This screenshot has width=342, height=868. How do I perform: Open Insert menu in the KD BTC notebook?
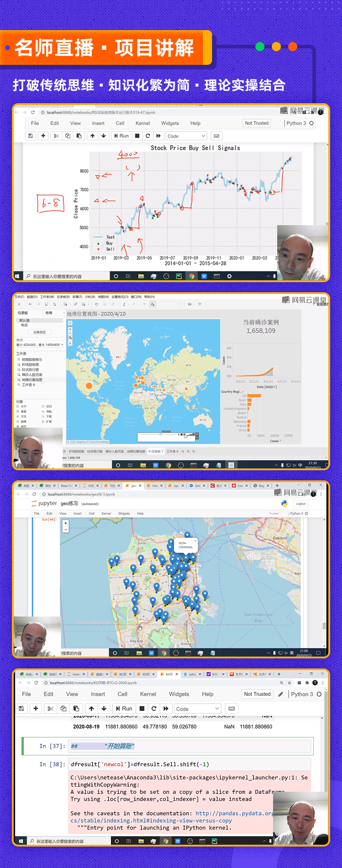pyautogui.click(x=98, y=694)
